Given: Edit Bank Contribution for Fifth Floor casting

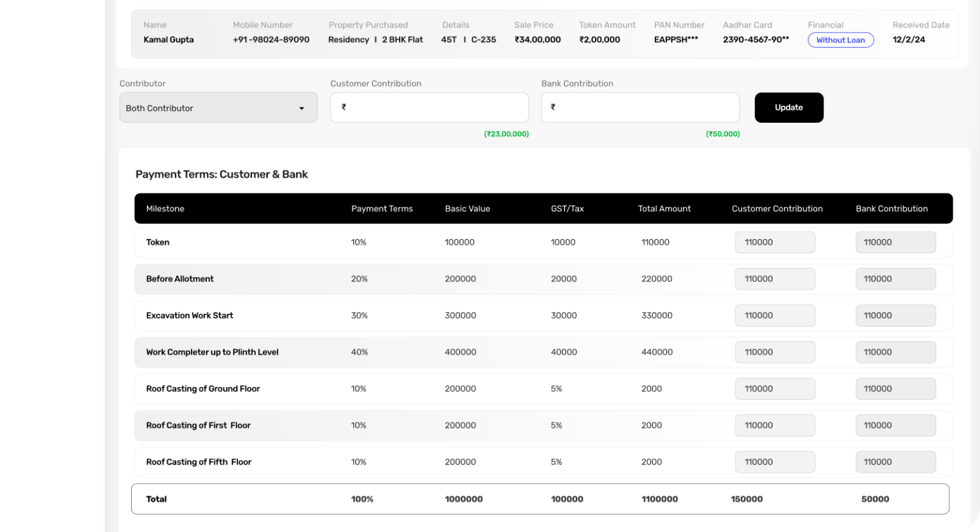Looking at the screenshot, I should point(895,462).
